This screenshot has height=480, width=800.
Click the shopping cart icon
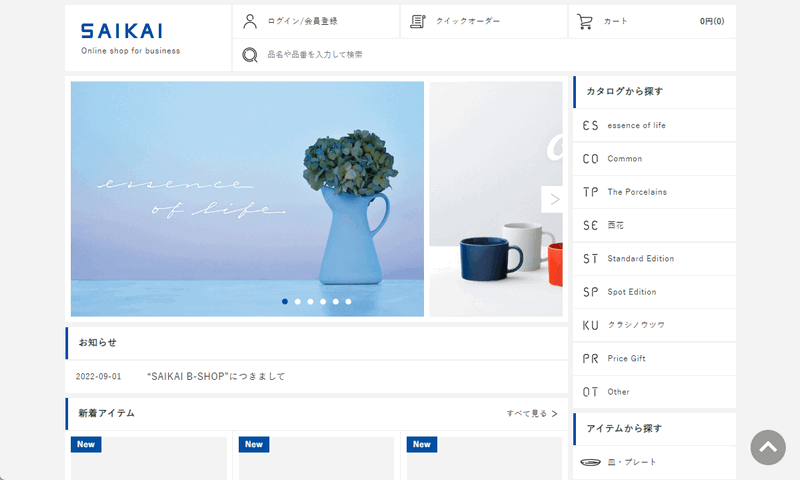coord(585,21)
